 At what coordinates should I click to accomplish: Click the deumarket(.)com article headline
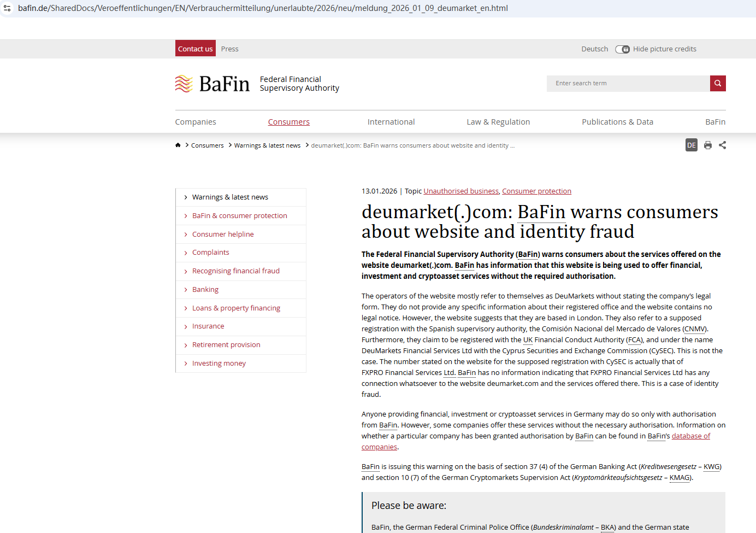[540, 221]
